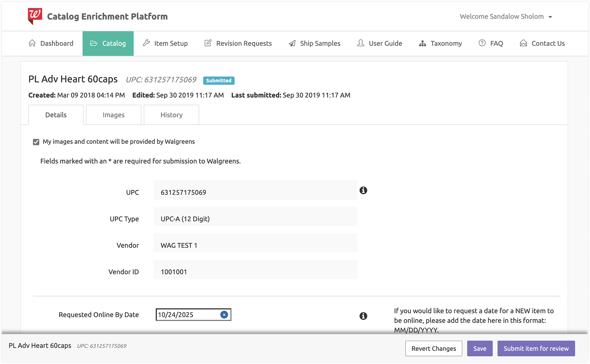This screenshot has width=590, height=364.
Task: Click the Revision Requests pencil icon
Action: pyautogui.click(x=208, y=43)
